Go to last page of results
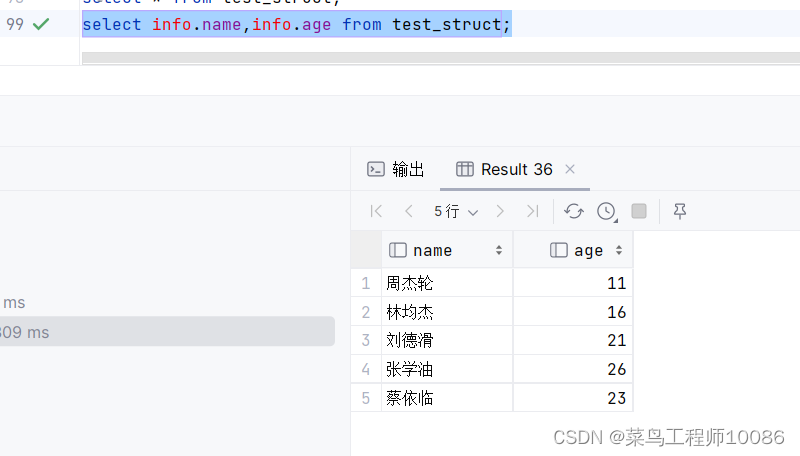 [x=533, y=211]
